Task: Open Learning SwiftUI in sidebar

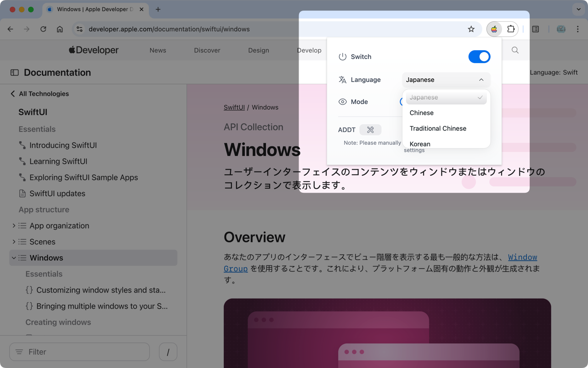Action: 58,161
